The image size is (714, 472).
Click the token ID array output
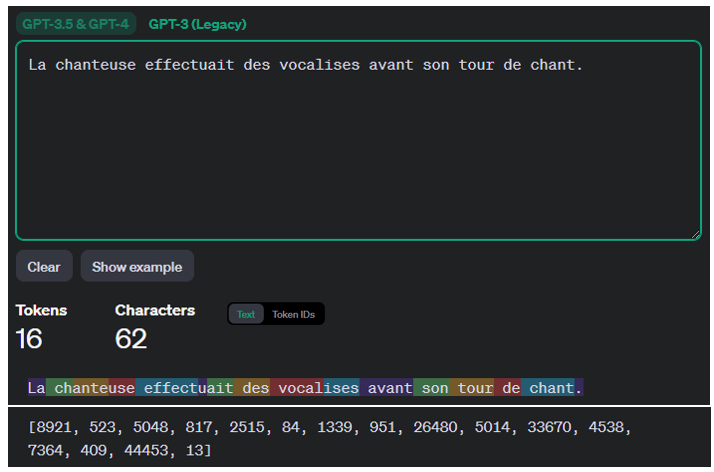[330, 438]
